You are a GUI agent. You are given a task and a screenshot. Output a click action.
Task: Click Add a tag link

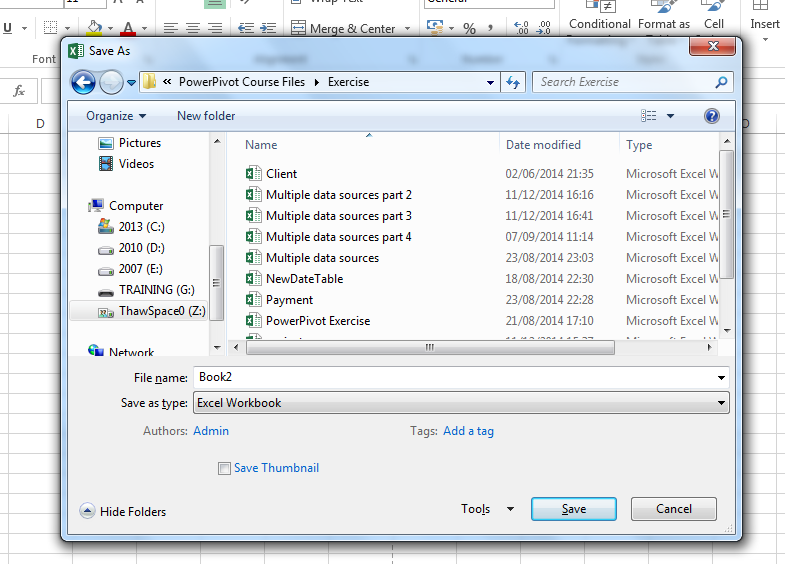click(468, 431)
